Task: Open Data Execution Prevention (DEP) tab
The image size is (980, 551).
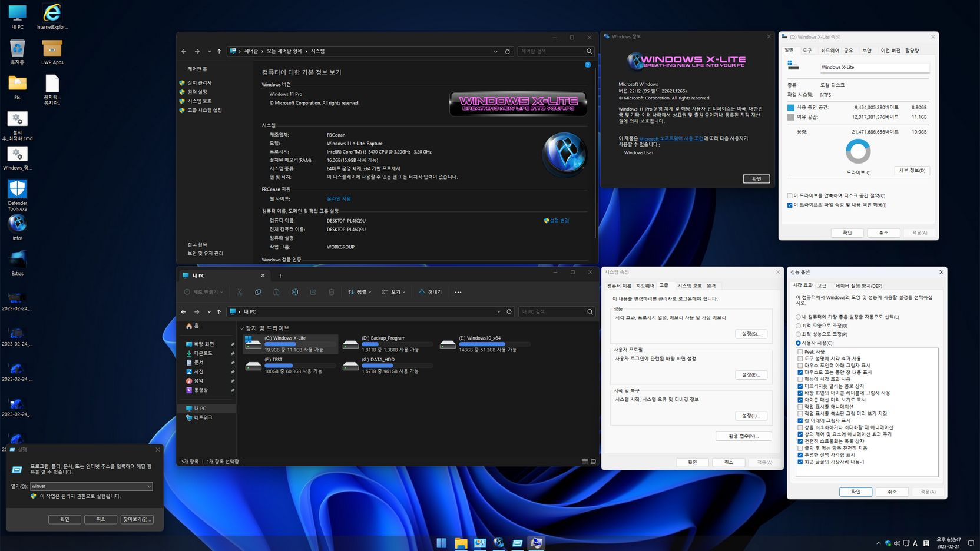Action: click(859, 286)
